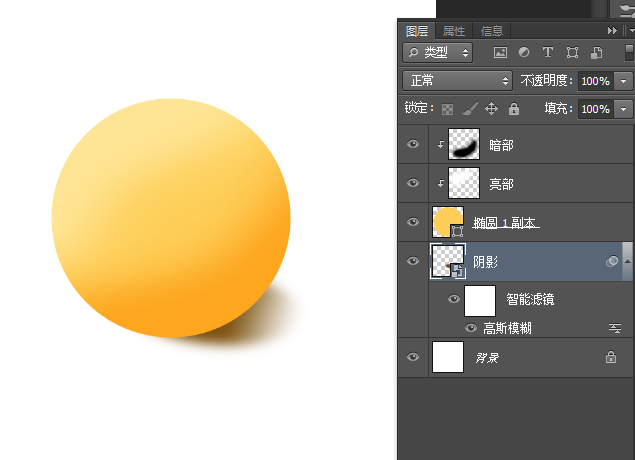Hide the 暗部 layer
This screenshot has width=635, height=460.
click(x=413, y=144)
